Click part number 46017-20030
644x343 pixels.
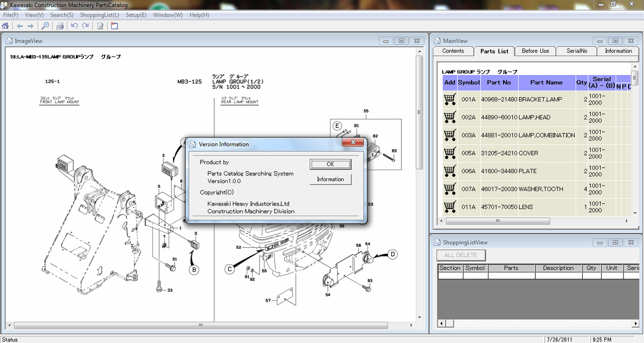coord(499,189)
